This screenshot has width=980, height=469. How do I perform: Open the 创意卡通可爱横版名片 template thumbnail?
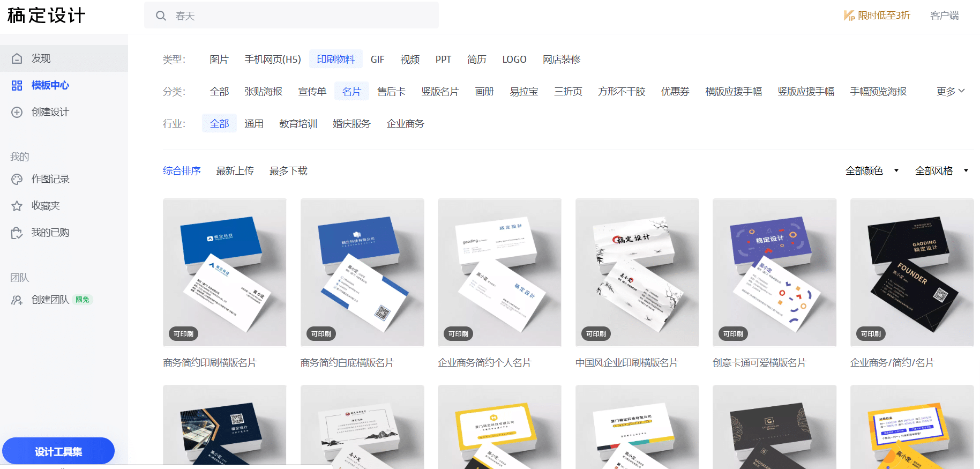[774, 273]
